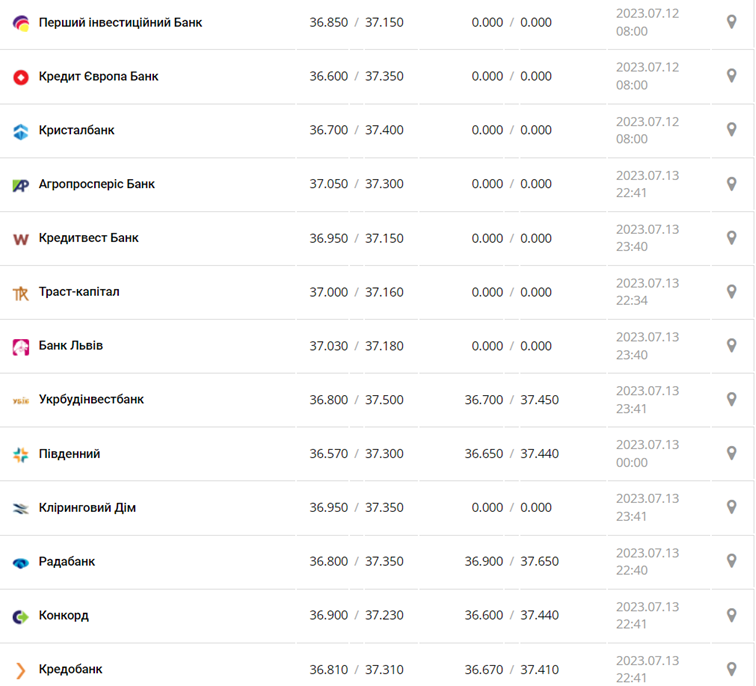Click the Радабанк update time 2023.07.13 22:40
Image resolution: width=756 pixels, height=686 pixels.
pyautogui.click(x=647, y=562)
